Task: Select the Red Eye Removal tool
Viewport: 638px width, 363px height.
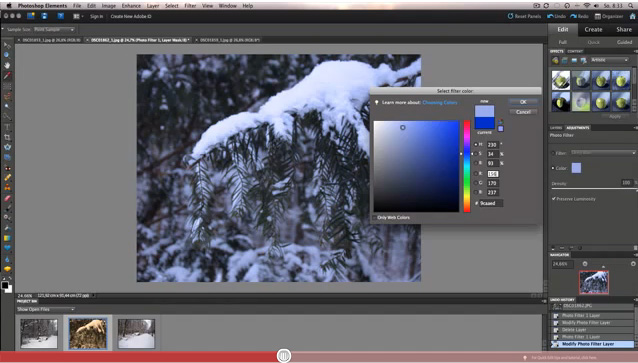Action: coord(7,168)
